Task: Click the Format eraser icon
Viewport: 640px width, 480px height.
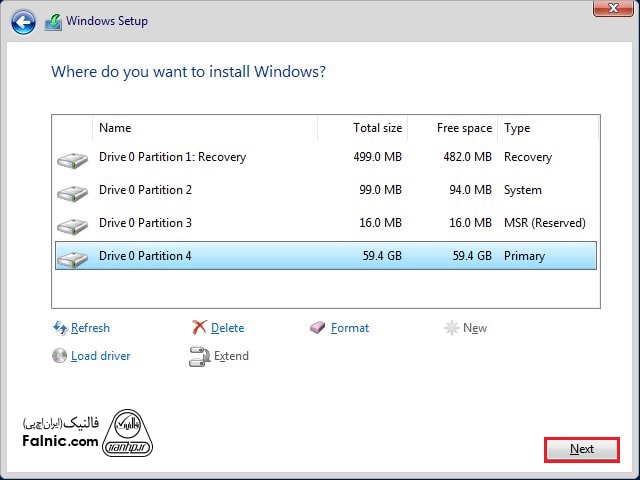Action: (318, 328)
